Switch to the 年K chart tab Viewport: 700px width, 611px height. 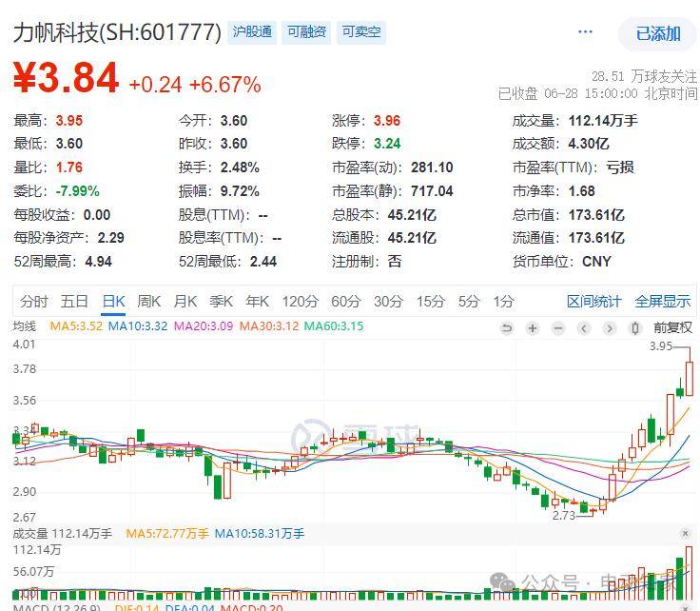257,302
